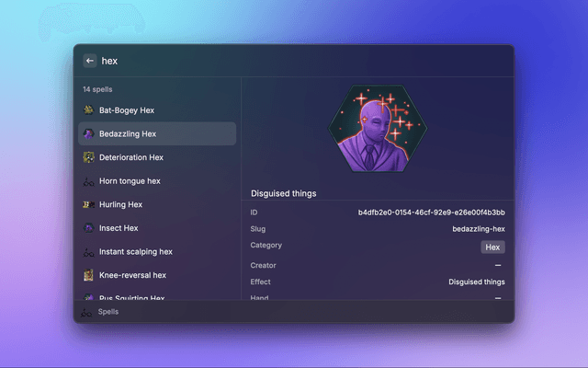Click the Spells icon in bottom bar
Image resolution: width=588 pixels, height=368 pixels.
[85, 312]
